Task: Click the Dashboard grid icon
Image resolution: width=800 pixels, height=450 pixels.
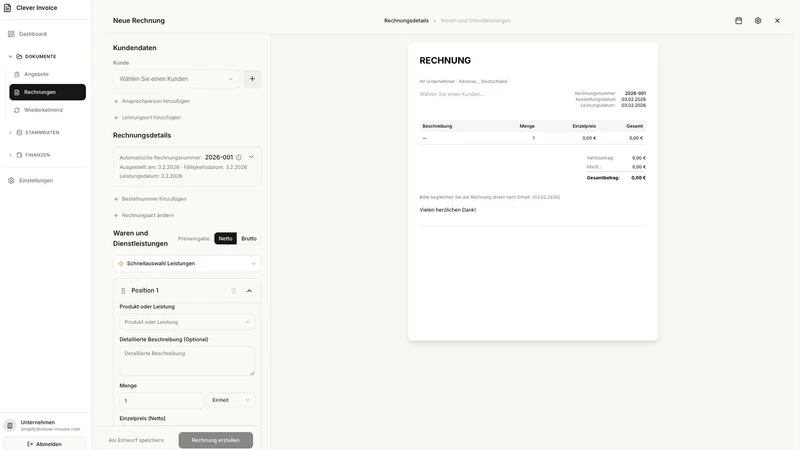Action: (x=11, y=34)
